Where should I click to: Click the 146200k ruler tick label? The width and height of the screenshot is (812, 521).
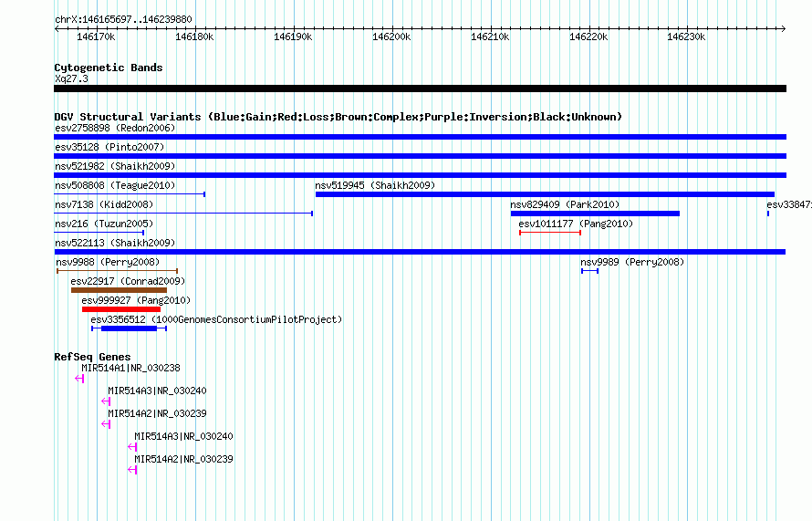point(391,36)
